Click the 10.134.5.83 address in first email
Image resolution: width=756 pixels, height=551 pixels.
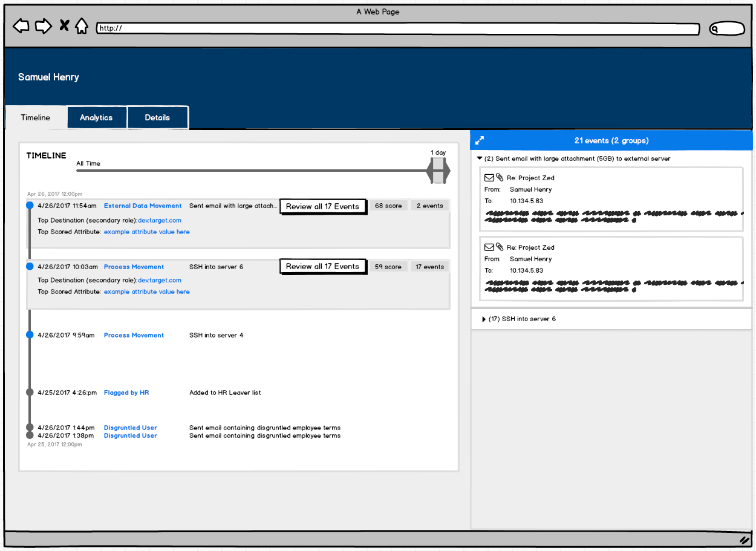(526, 201)
